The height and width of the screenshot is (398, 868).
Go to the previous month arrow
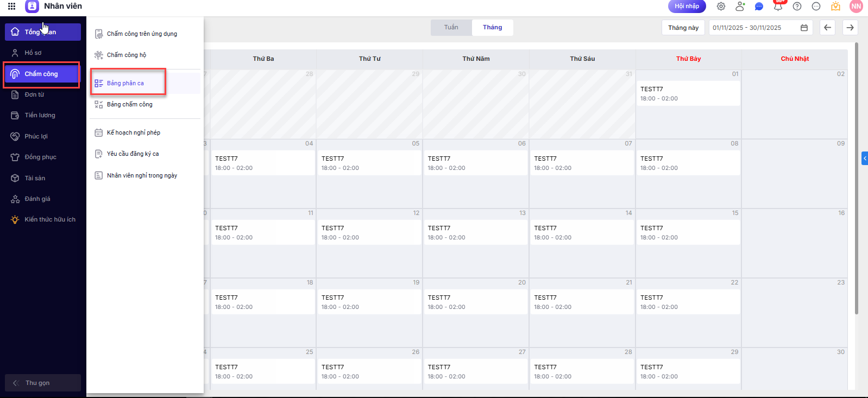[x=827, y=28]
